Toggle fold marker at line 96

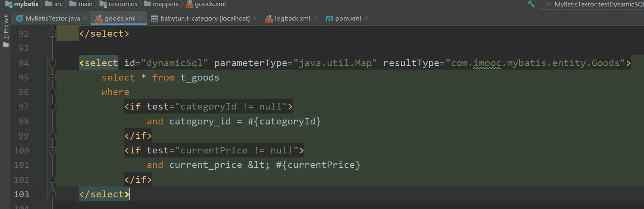(52, 92)
